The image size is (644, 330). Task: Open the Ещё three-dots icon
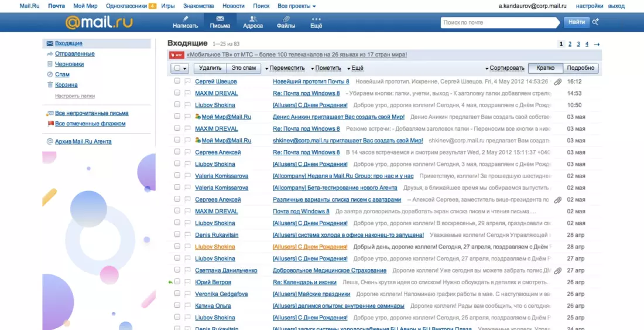point(316,19)
